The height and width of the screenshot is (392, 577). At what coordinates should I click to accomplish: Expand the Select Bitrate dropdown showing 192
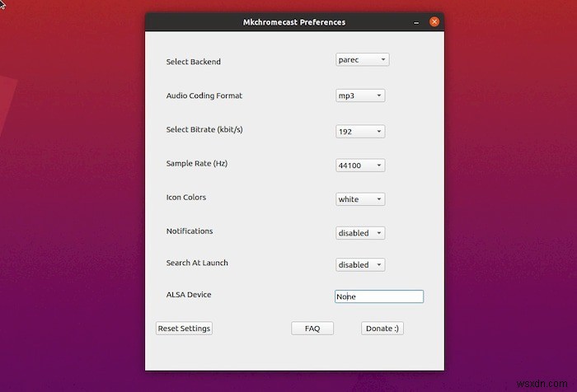coord(360,131)
